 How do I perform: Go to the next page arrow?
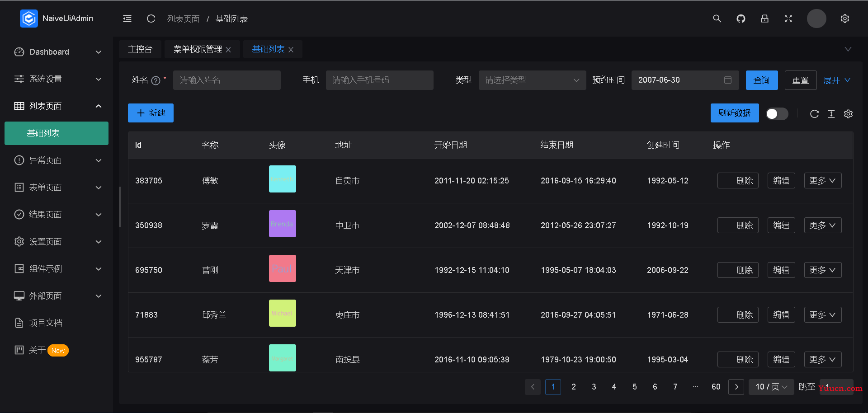[736, 387]
